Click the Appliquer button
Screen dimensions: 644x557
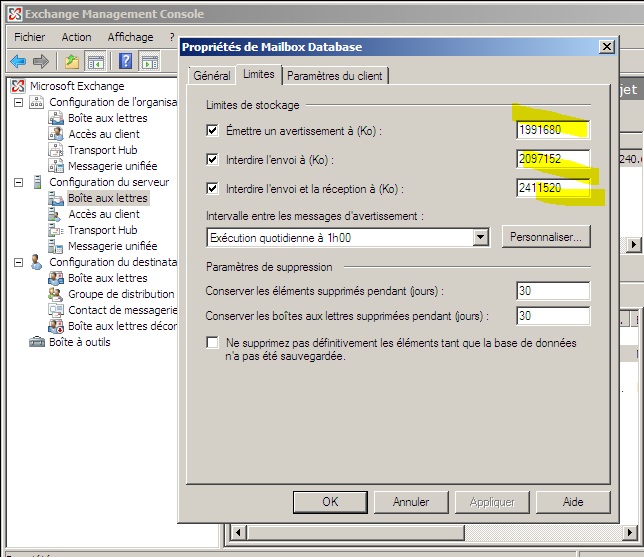click(492, 502)
